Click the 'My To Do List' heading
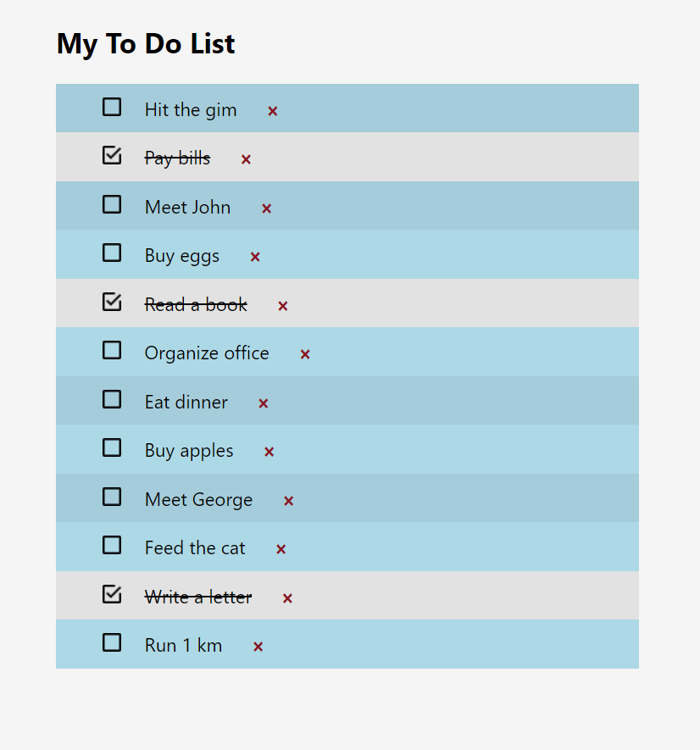Screen dimensions: 700x750 point(146,44)
